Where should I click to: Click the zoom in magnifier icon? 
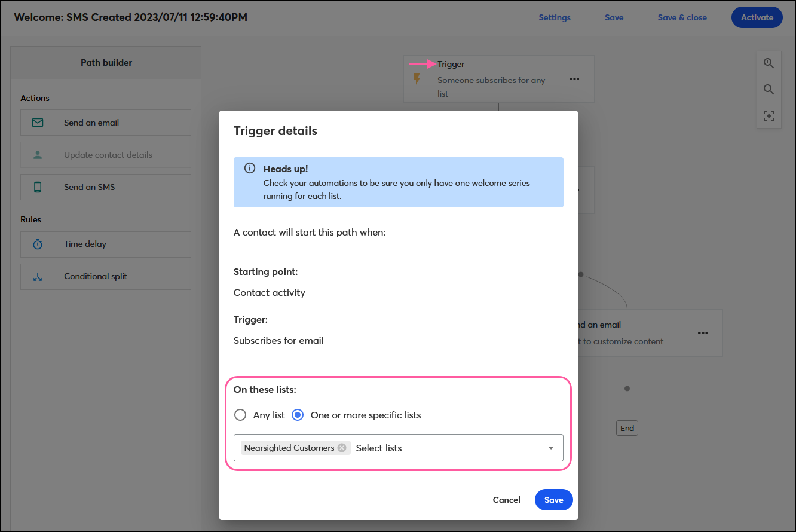coord(769,63)
